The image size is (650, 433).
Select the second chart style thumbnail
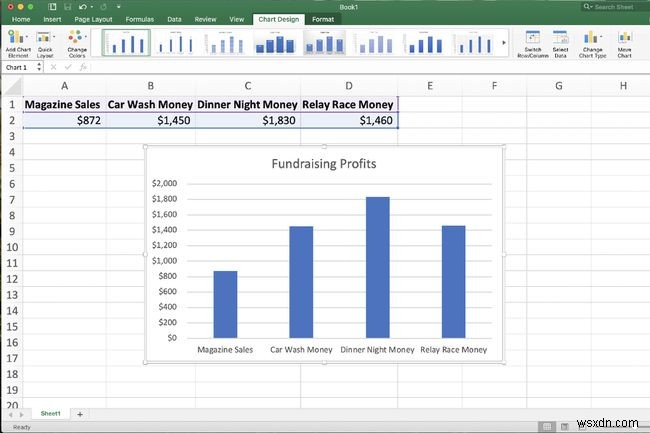(176, 43)
